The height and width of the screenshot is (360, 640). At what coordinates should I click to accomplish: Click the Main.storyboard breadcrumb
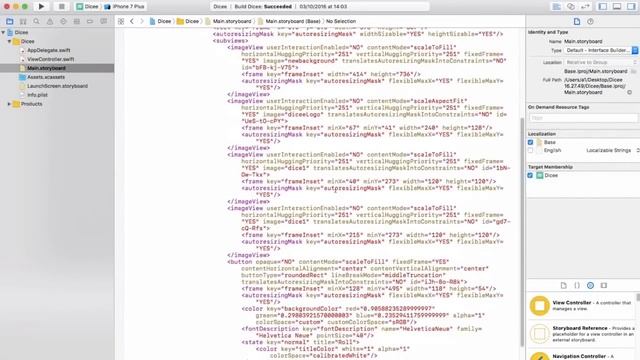point(229,21)
